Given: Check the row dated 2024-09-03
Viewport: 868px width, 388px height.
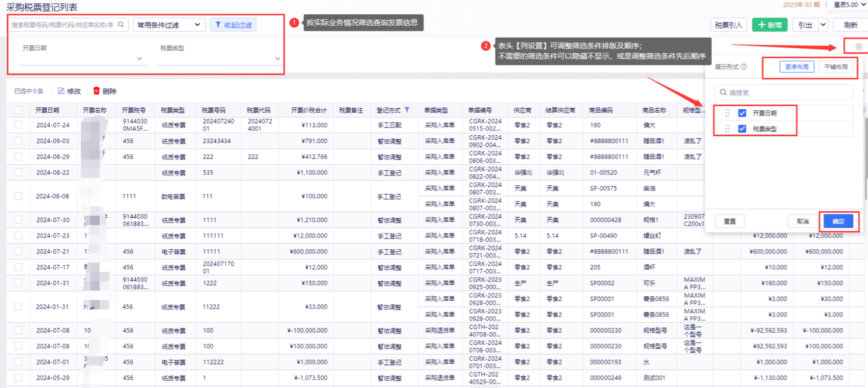Looking at the screenshot, I should pos(18,141).
